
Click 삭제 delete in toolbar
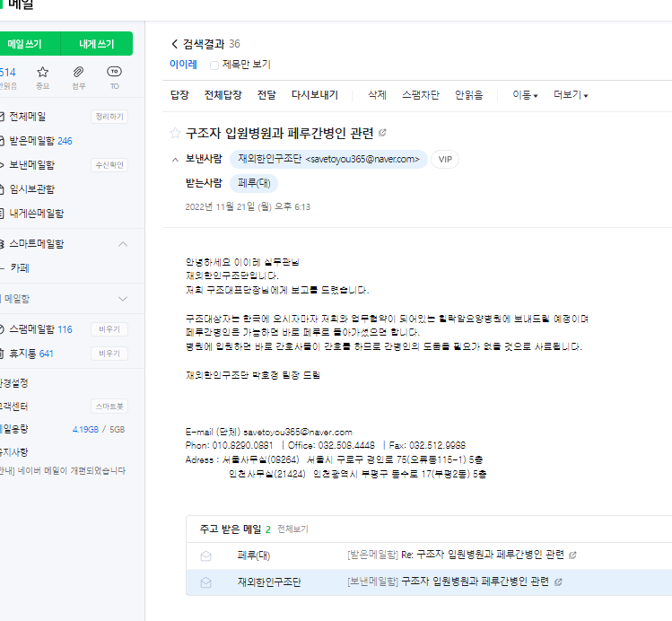[x=377, y=95]
